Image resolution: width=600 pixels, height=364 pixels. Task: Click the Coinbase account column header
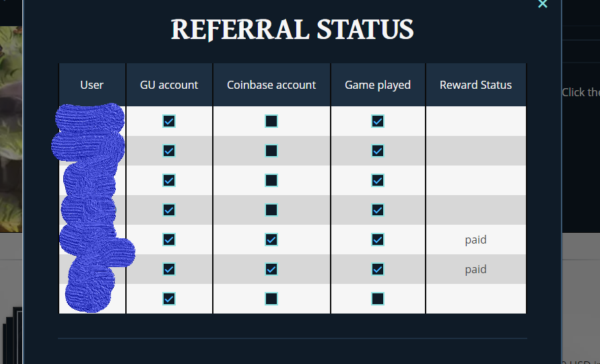[x=271, y=85]
